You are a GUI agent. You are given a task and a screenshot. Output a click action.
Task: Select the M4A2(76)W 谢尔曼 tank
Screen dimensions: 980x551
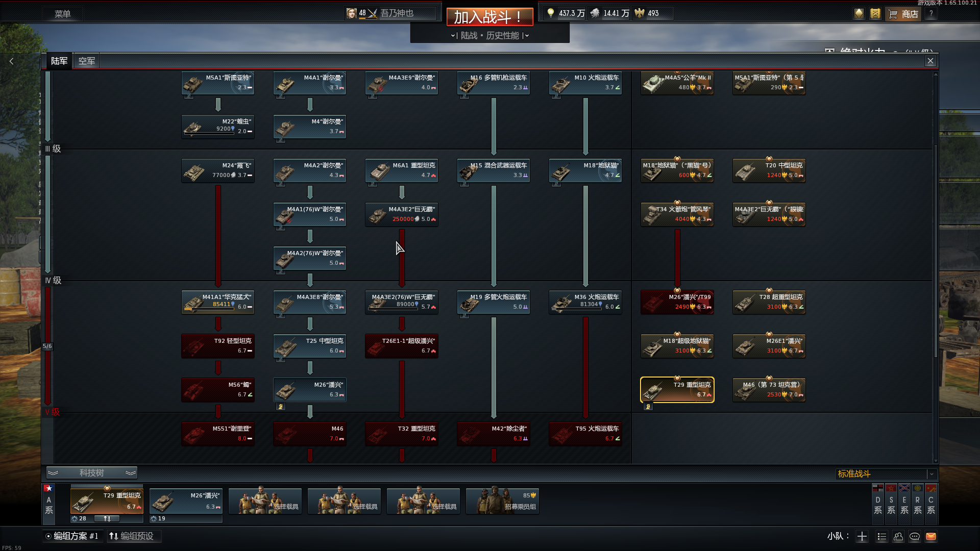pos(310,258)
